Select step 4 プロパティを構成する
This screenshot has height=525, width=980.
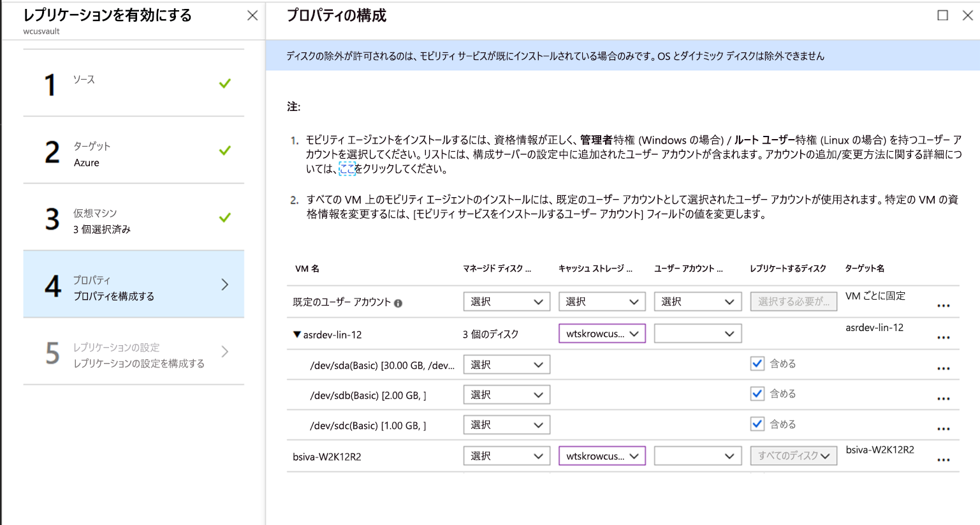coord(134,285)
